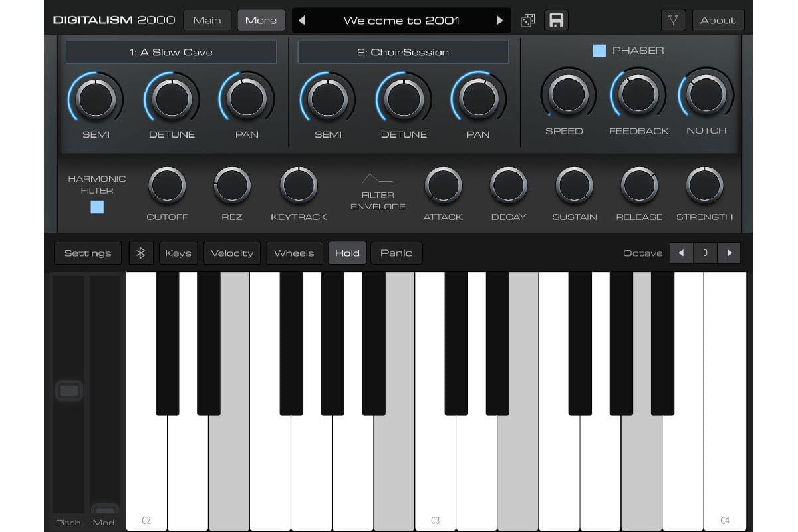Toggle the Hold button

tap(347, 253)
